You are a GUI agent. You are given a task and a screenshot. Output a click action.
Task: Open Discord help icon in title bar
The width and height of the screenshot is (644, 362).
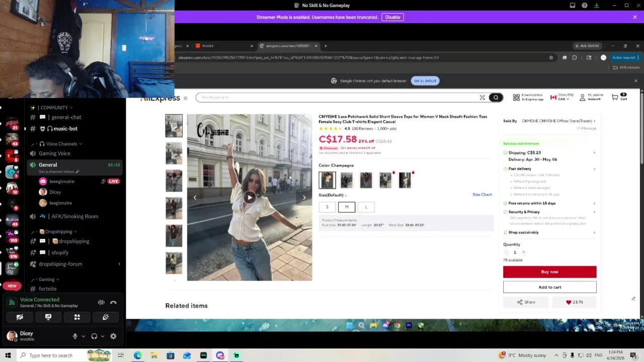585,6
